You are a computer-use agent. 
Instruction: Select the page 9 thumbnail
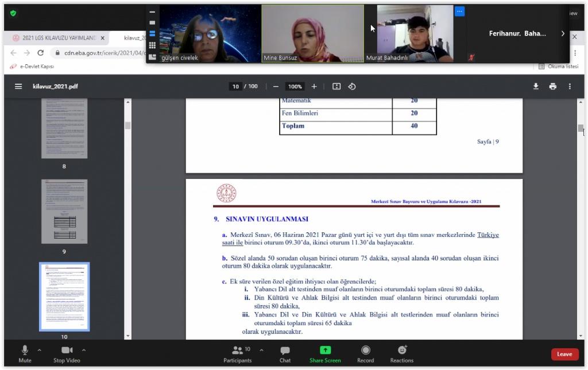coord(64,211)
